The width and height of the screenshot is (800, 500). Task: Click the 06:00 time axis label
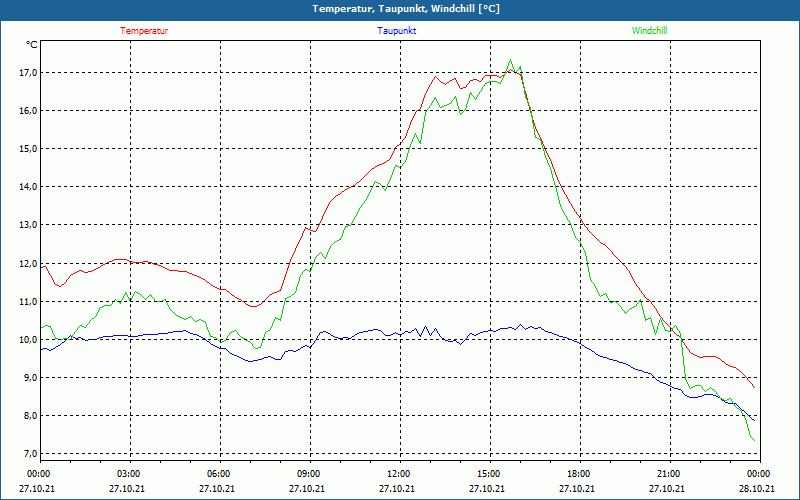point(220,474)
